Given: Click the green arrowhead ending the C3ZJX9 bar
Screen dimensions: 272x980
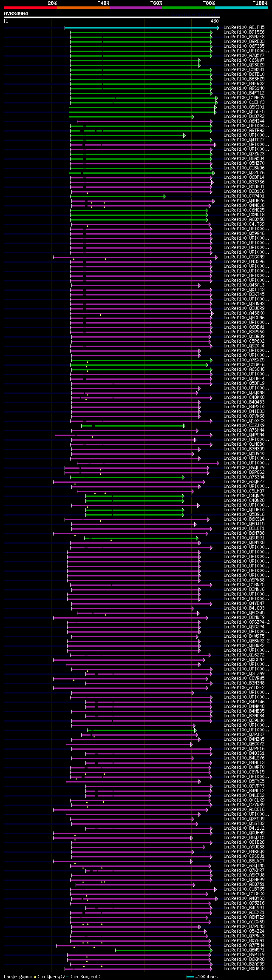Looking at the screenshot, I should [x=184, y=426].
